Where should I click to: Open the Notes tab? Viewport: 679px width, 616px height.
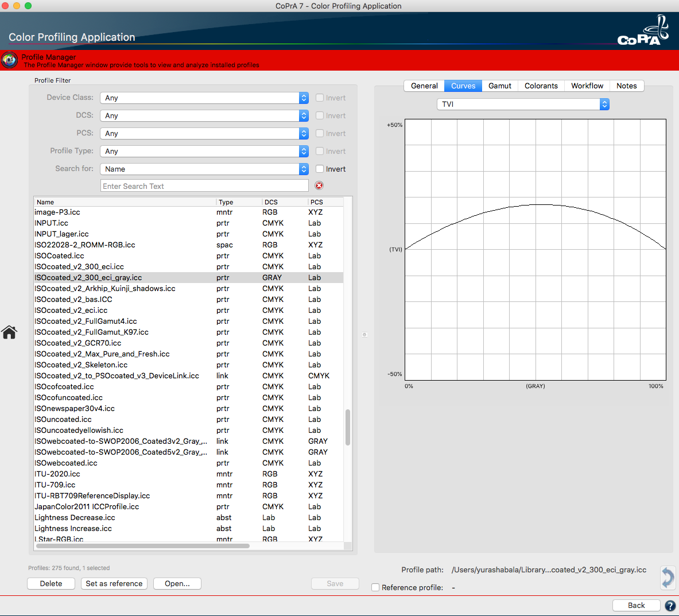pyautogui.click(x=627, y=86)
